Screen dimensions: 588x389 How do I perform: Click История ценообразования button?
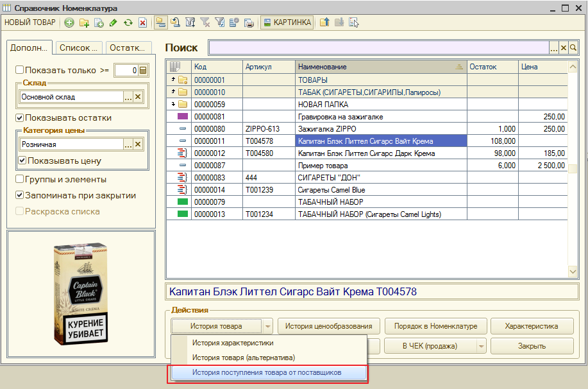coord(329,326)
